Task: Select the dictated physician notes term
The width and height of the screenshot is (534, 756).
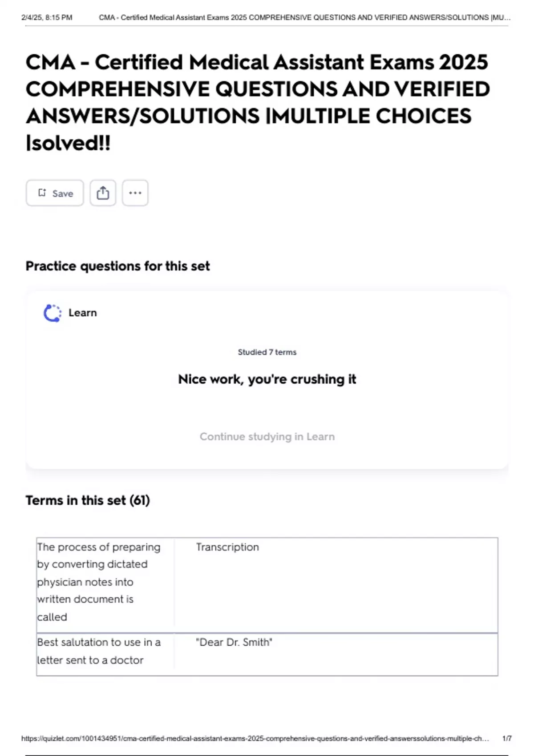Action: 99,582
